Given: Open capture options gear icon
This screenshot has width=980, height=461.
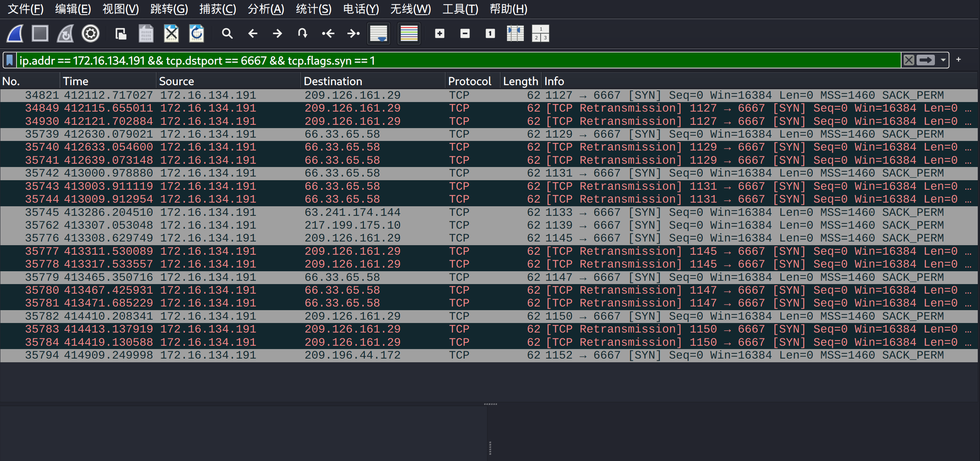Looking at the screenshot, I should [91, 33].
